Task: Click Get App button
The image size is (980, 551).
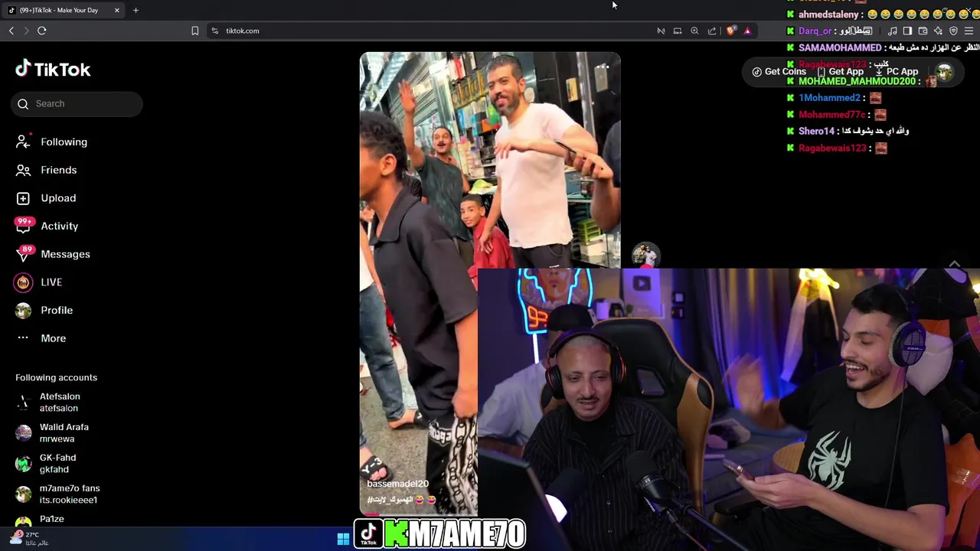Action: 840,71
